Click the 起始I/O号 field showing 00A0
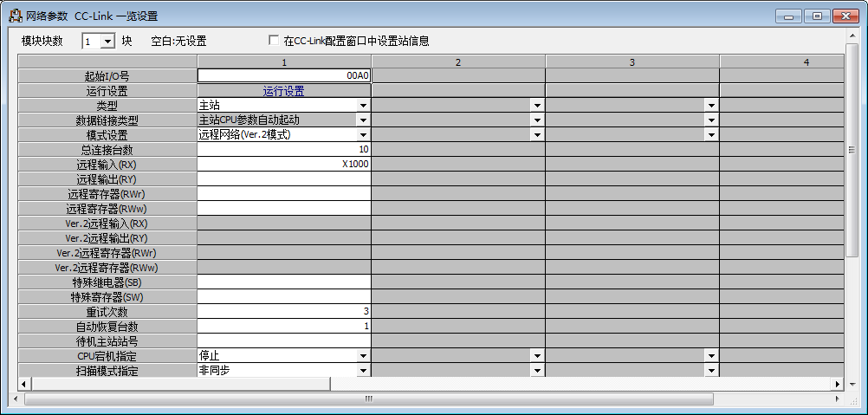This screenshot has width=868, height=415. point(283,76)
